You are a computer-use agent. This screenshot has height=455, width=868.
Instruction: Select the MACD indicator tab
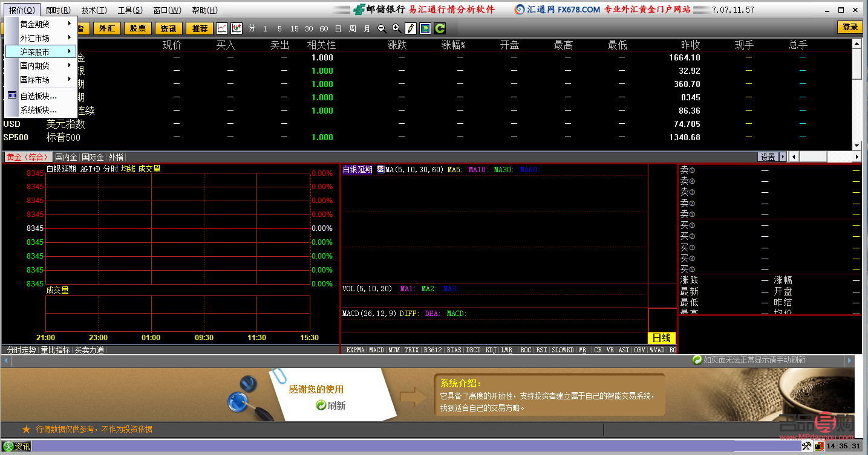[x=376, y=350]
